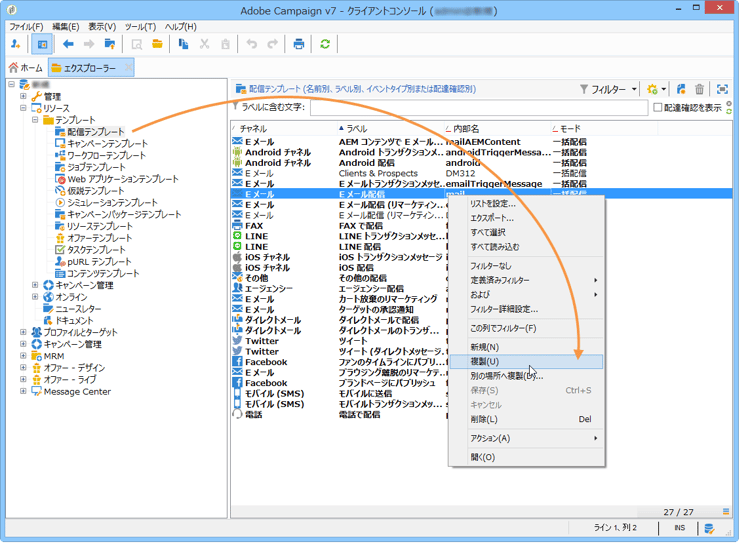Click the parent folder icon in toolbar

[110, 44]
